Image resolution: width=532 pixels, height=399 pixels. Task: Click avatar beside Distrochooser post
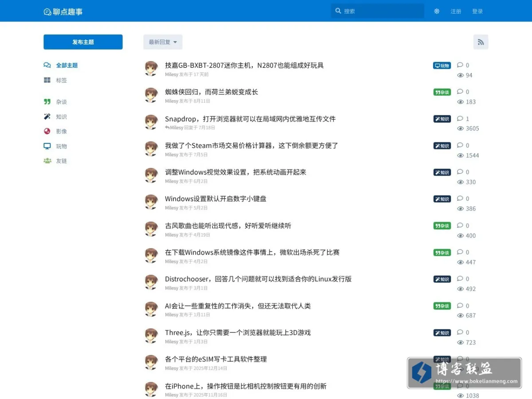[151, 282]
